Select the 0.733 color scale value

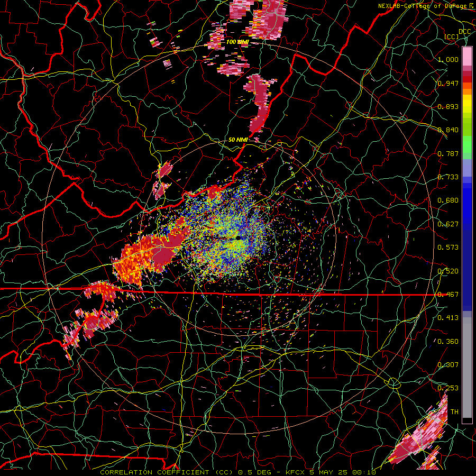(x=448, y=177)
